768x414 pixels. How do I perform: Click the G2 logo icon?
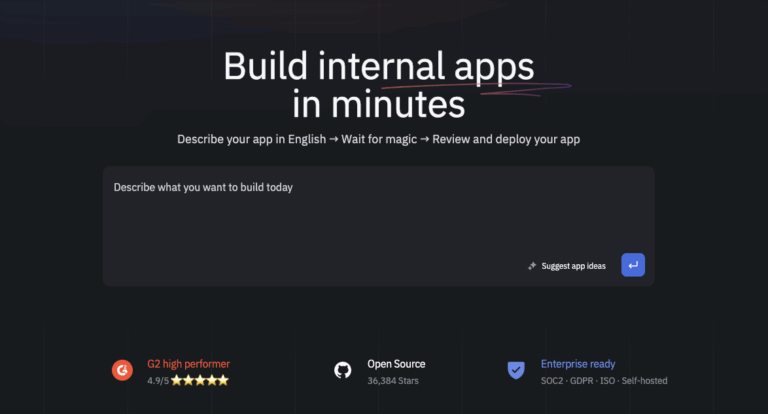click(x=122, y=370)
